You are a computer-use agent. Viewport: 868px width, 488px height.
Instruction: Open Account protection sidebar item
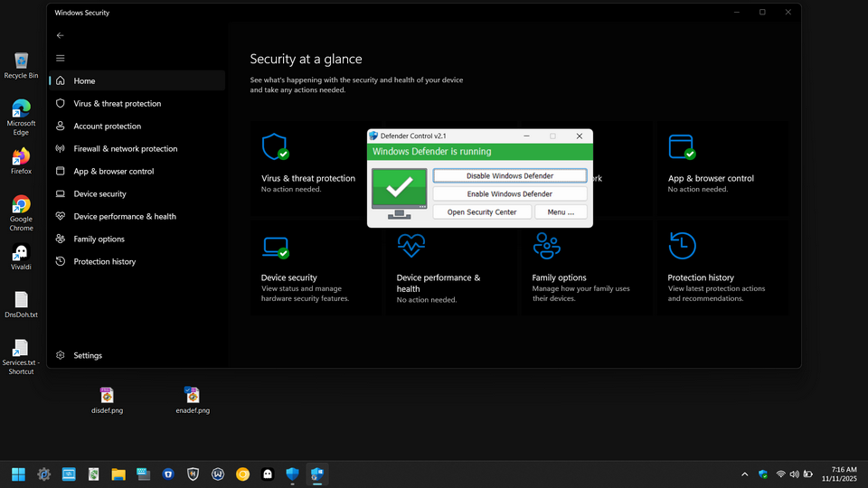137,127
